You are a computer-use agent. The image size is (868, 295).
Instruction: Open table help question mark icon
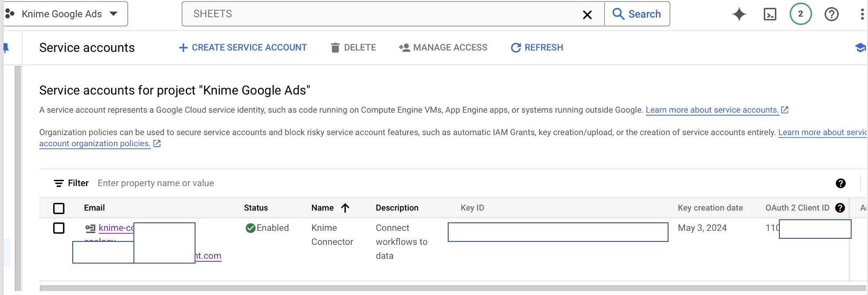841,183
